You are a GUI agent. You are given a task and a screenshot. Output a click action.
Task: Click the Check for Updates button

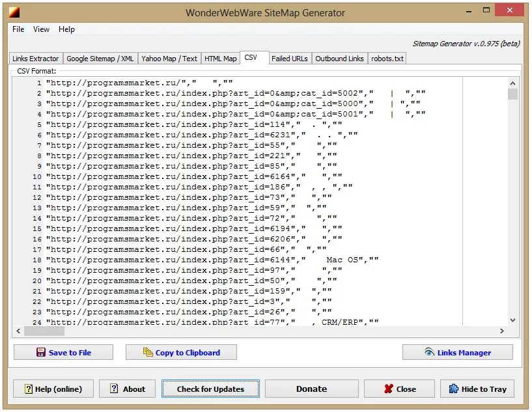(x=211, y=389)
